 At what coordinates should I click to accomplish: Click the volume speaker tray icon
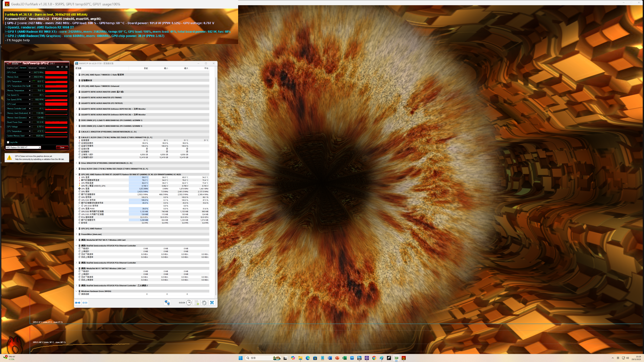click(628, 358)
